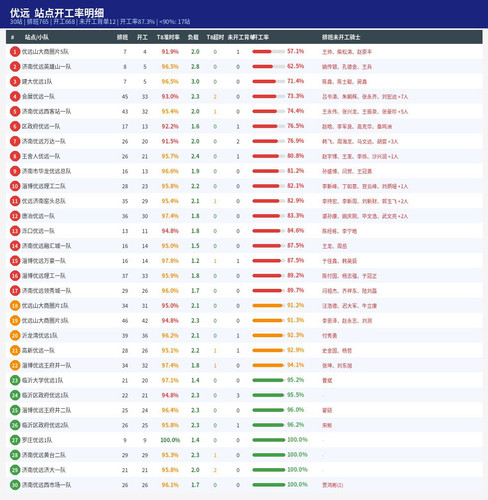The height and width of the screenshot is (500, 488).
Task: Click the 100.0% T8 rate in row 27
Action: point(170,440)
